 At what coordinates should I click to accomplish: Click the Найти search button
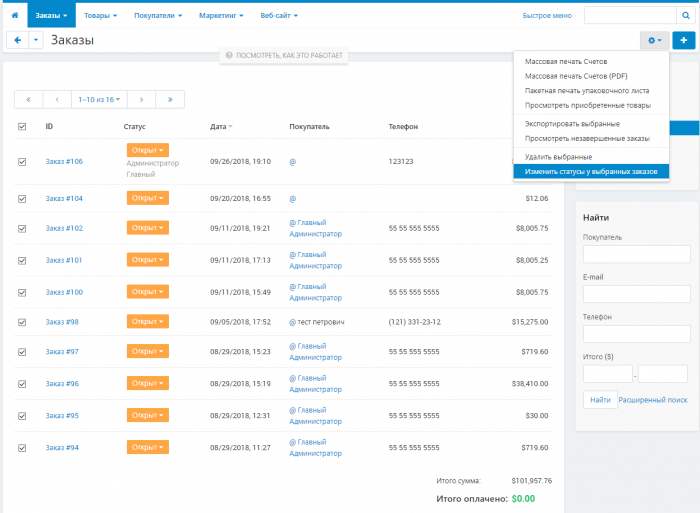click(x=600, y=400)
